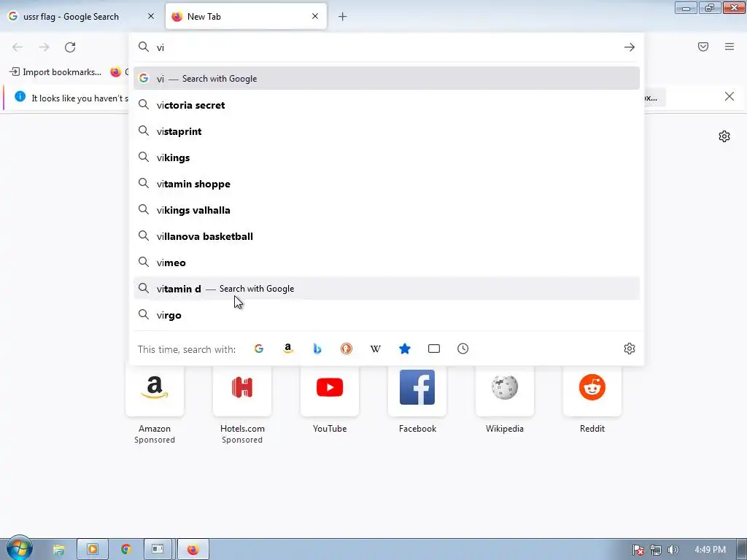Choose the vistaprint suggestion

(x=387, y=131)
